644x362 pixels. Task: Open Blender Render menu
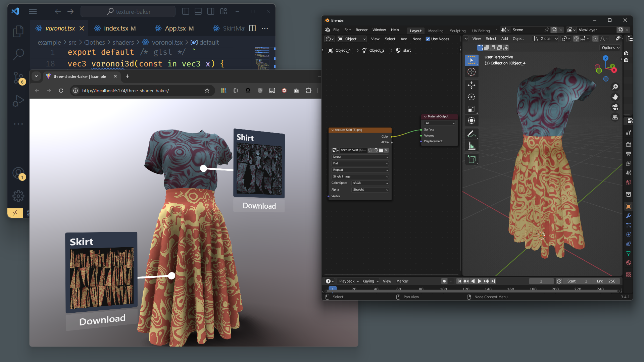[361, 30]
